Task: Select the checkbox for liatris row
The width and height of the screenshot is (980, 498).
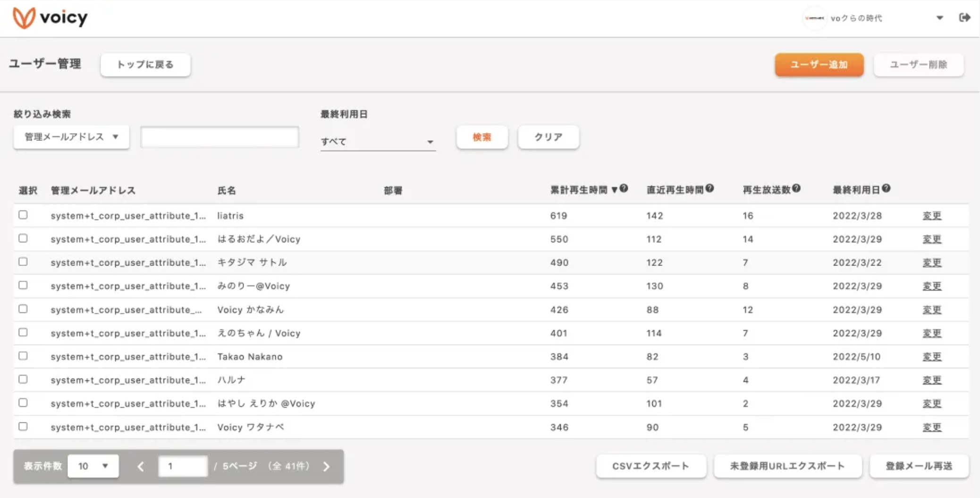Action: coord(23,215)
